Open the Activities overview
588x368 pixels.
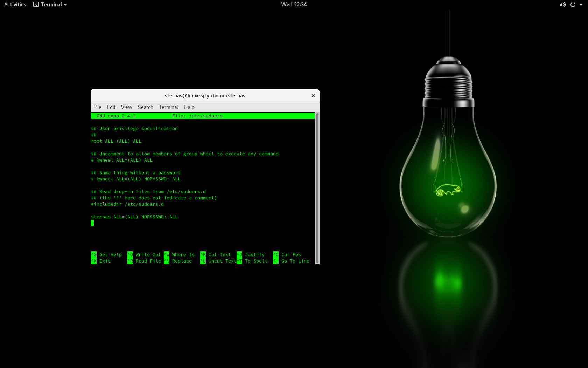15,5
